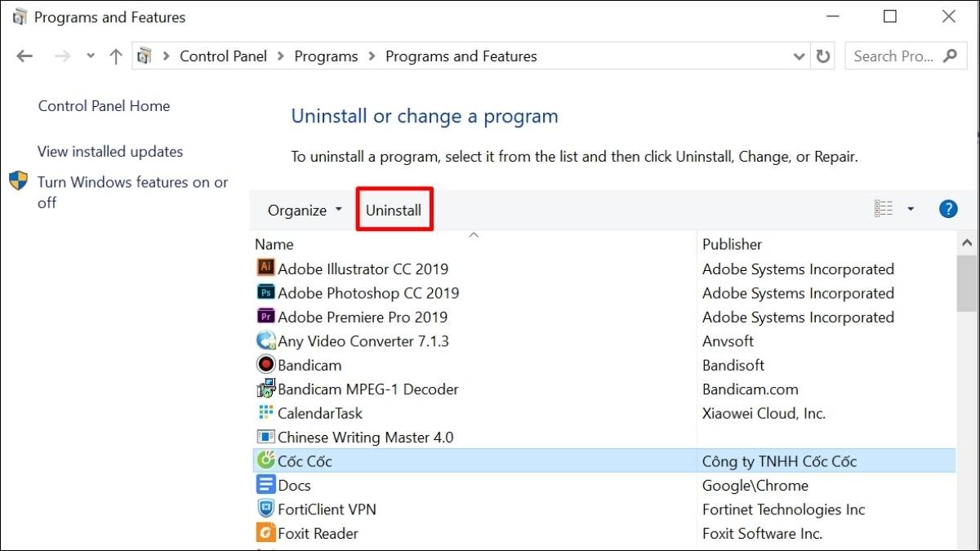Select the Cốc Cốc program name
The height and width of the screenshot is (551, 980).
pyautogui.click(x=305, y=461)
